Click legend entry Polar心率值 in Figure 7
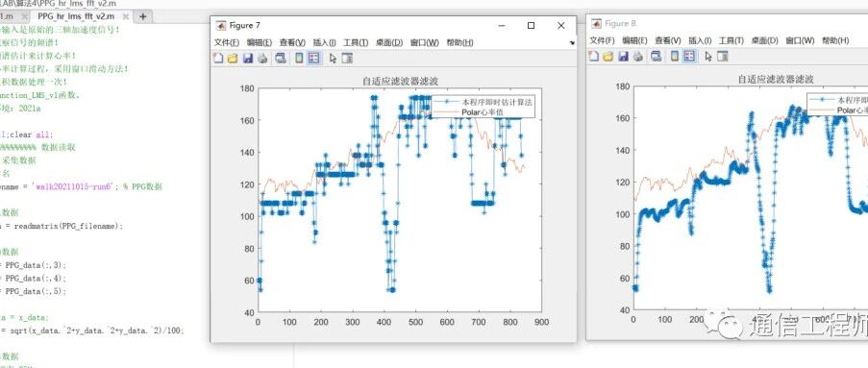Image resolution: width=868 pixels, height=368 pixels. pyautogui.click(x=483, y=112)
